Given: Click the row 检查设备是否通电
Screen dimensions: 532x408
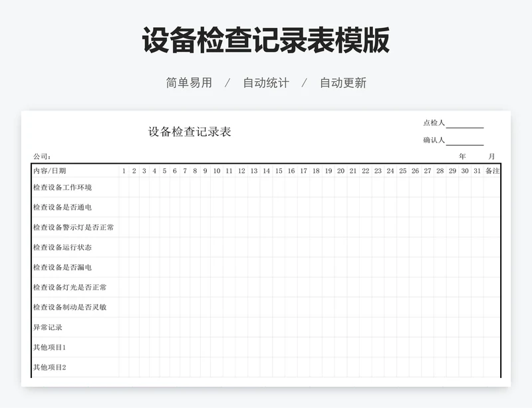Looking at the screenshot, I should [x=266, y=207].
